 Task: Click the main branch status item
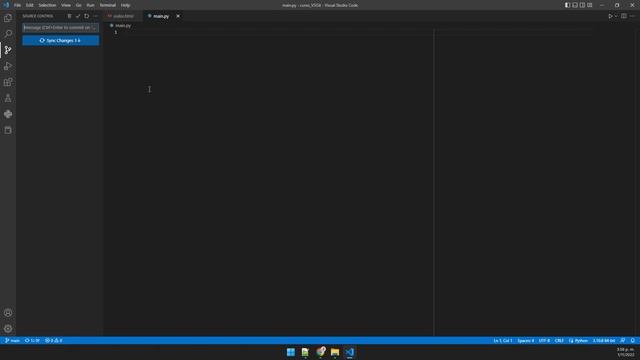(x=12, y=340)
